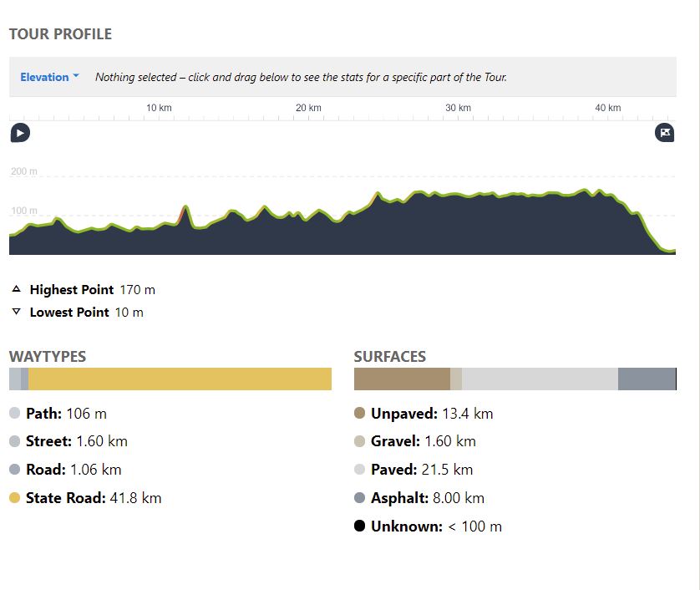700x590 pixels.
Task: Click the Highest Point triangle icon
Action: (16, 290)
